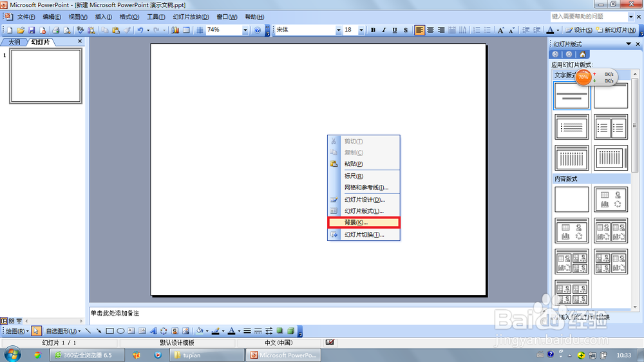644x362 pixels.
Task: Switch to the 大纲 tab
Action: [x=14, y=42]
